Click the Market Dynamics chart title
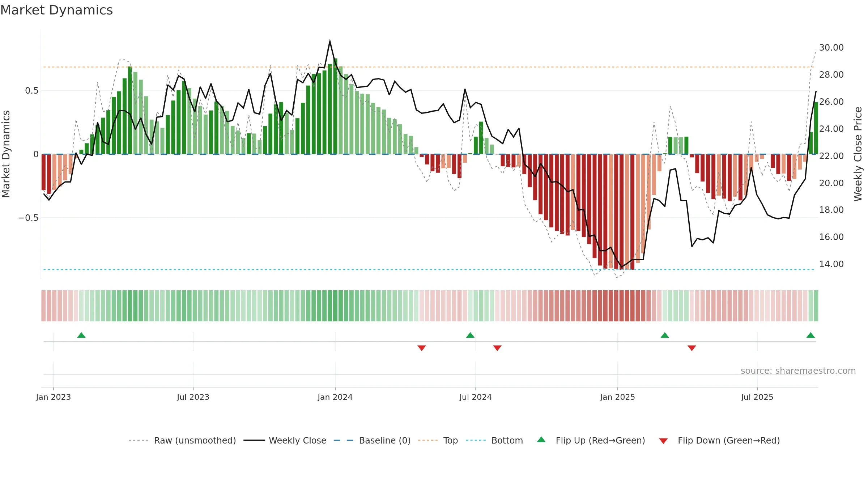The width and height of the screenshot is (868, 488). [x=56, y=10]
